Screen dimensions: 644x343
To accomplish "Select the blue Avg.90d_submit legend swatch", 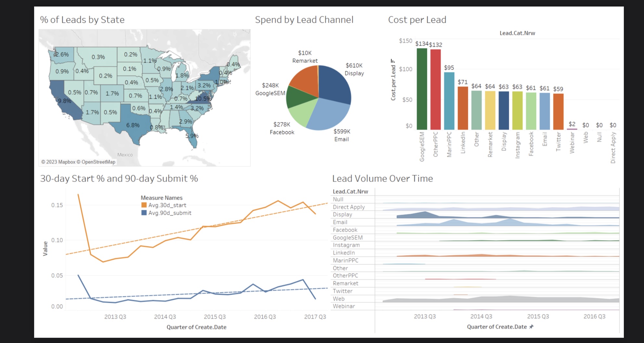I will coord(144,213).
